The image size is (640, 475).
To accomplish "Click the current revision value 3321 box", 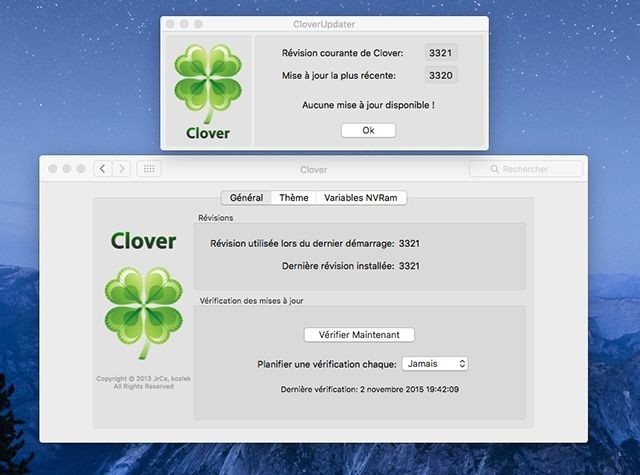I will pyautogui.click(x=441, y=53).
